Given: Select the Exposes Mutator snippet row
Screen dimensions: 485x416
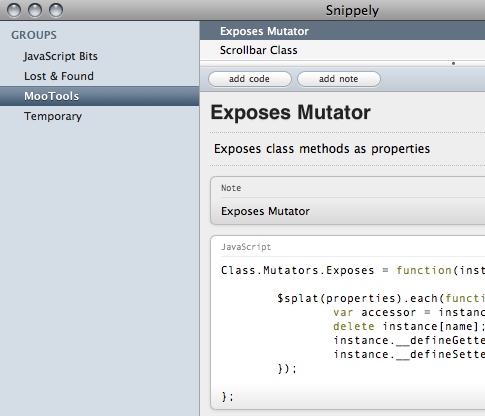Looking at the screenshot, I should click(x=342, y=31).
